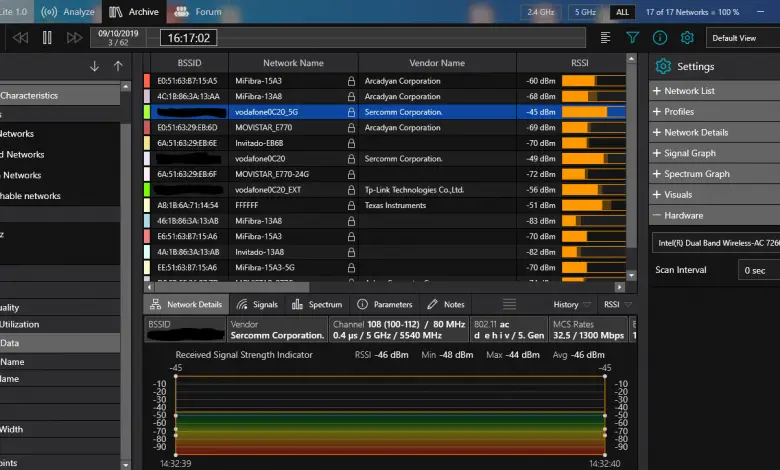Enable the ALL bands filter

click(623, 12)
